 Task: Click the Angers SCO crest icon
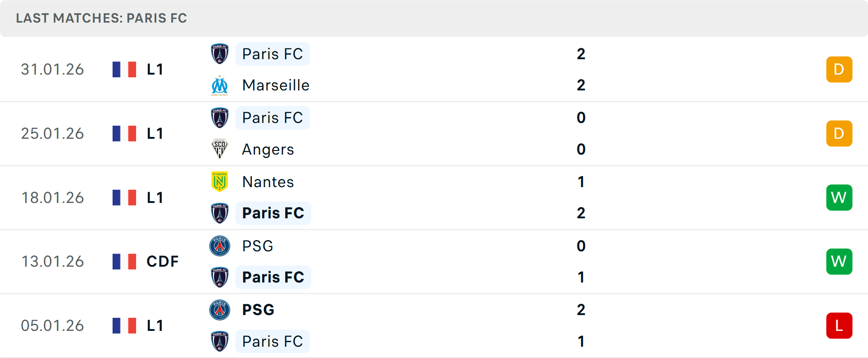pos(220,149)
